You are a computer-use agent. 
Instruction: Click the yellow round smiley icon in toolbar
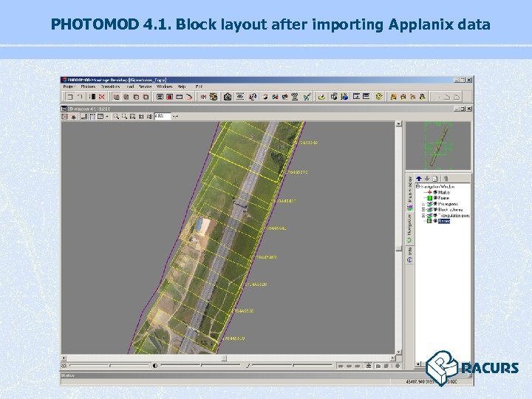(379, 96)
